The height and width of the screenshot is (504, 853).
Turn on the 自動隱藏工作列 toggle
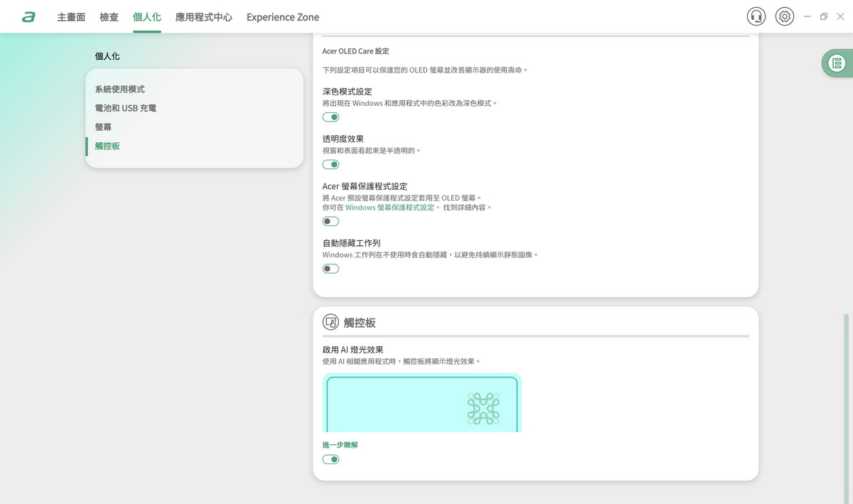coord(331,269)
